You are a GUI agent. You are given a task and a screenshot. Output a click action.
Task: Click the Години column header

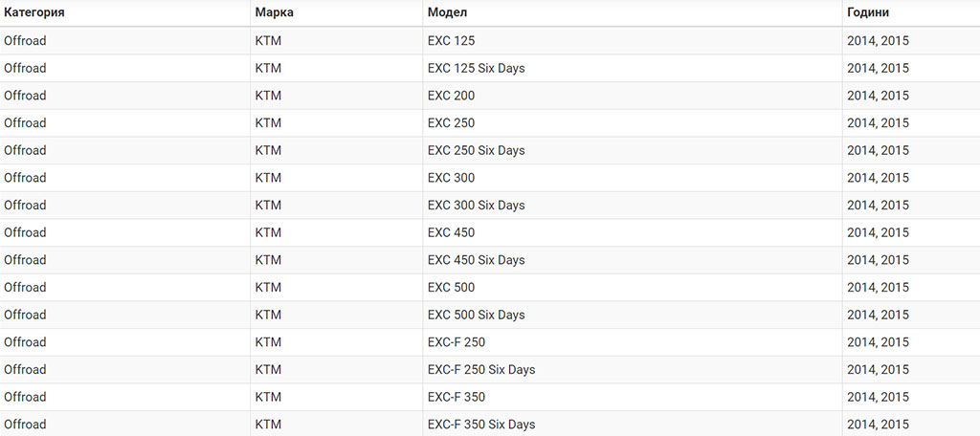[x=911, y=12]
